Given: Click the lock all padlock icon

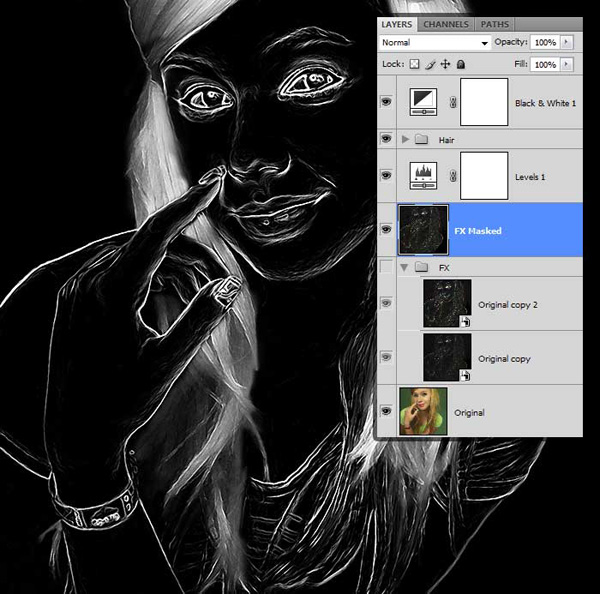Looking at the screenshot, I should [x=460, y=64].
